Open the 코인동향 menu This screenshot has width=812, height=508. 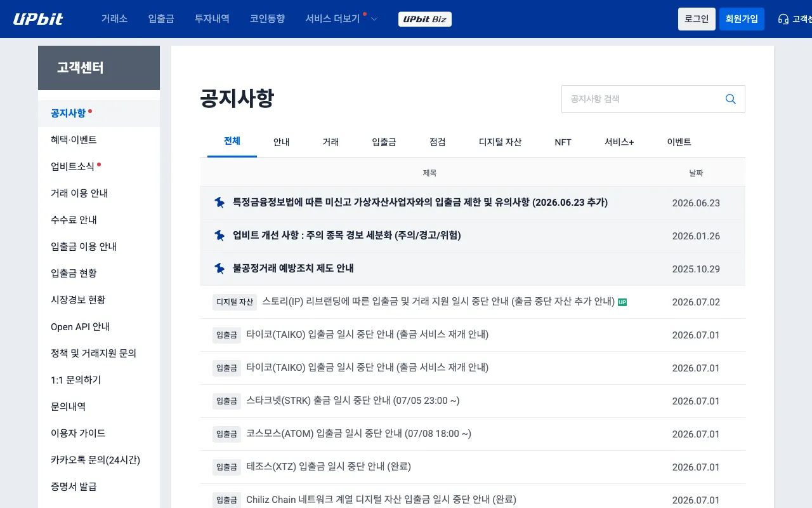point(267,19)
